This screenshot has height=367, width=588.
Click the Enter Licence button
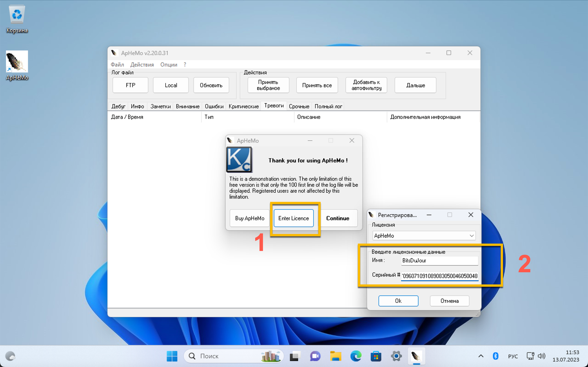(294, 218)
